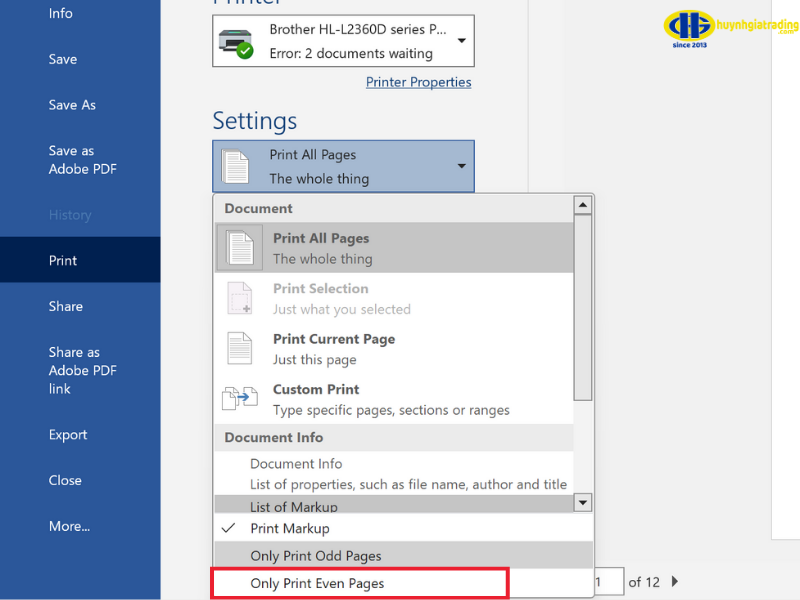Open the Save As menu item
This screenshot has height=600, width=800.
(x=72, y=105)
